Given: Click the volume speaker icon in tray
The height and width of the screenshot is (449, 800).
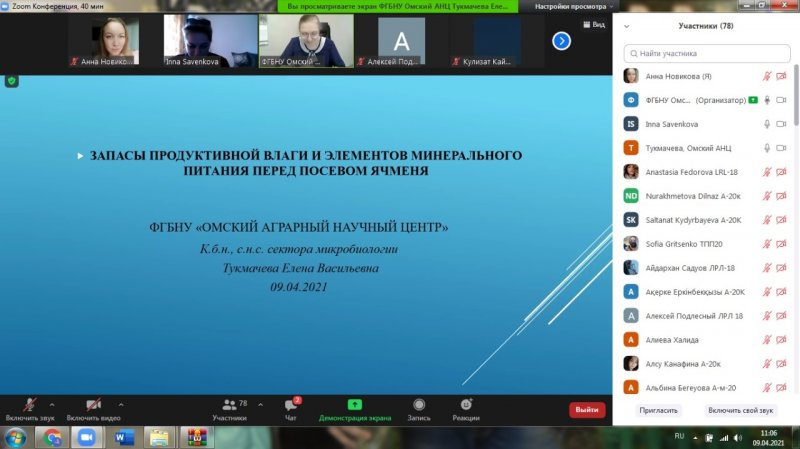Looking at the screenshot, I should coord(738,438).
